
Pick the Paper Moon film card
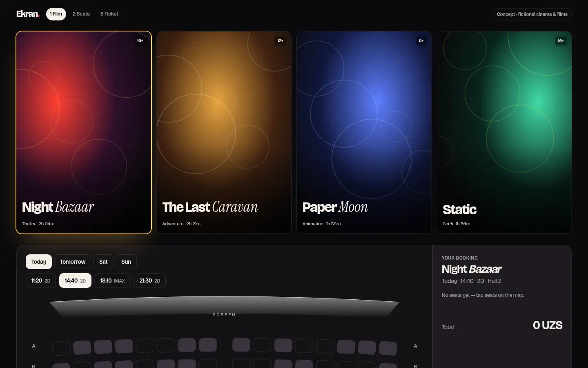(x=364, y=132)
